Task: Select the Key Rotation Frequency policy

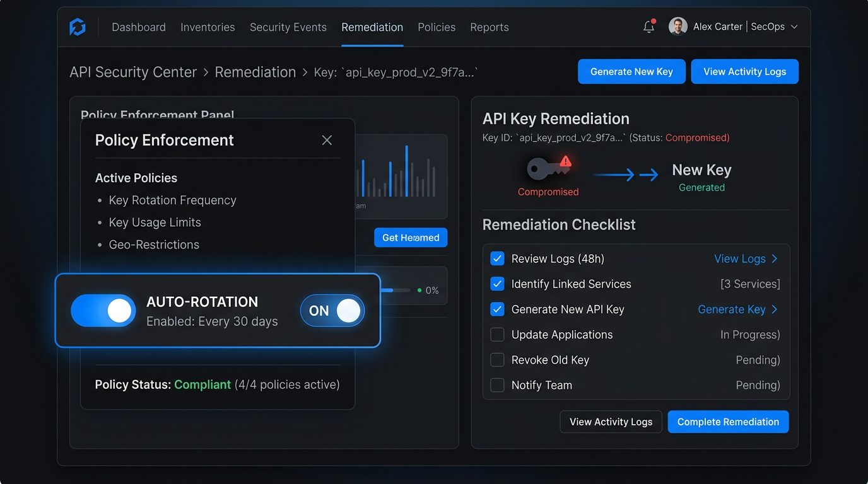Action: pyautogui.click(x=172, y=200)
